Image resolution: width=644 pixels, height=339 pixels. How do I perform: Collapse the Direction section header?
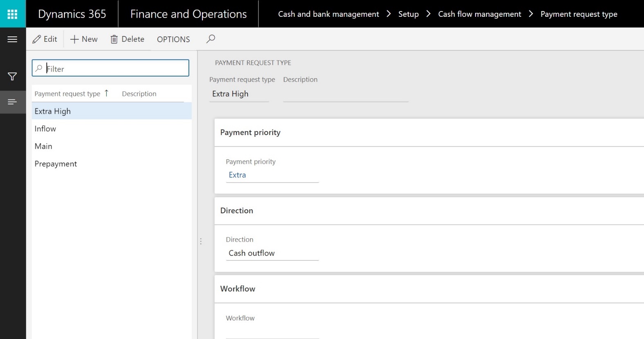pos(237,210)
